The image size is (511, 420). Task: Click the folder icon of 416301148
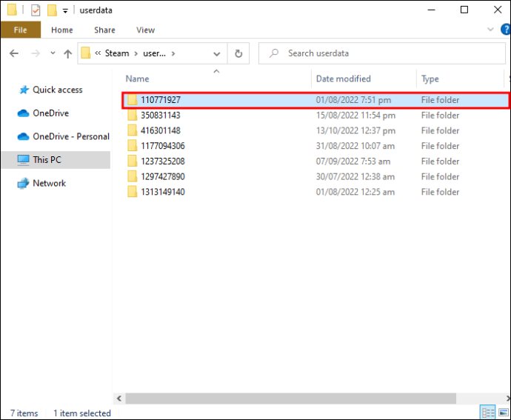(132, 130)
